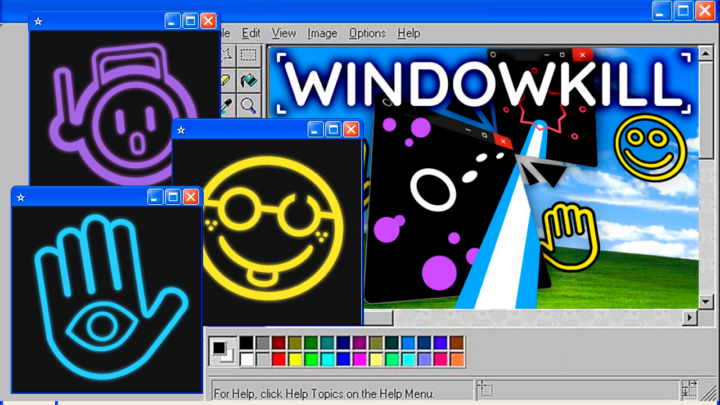Open the View menu
This screenshot has height=405, width=720.
(284, 33)
